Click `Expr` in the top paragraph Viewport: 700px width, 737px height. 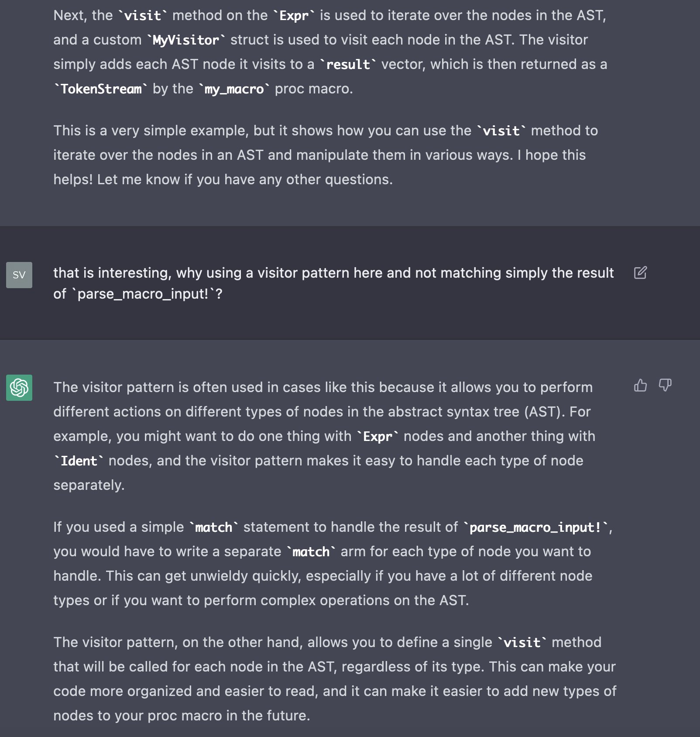[x=294, y=16]
